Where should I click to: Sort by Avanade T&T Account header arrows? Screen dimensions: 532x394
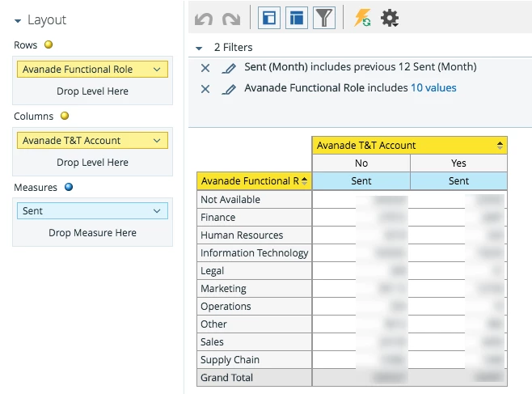[500, 146]
